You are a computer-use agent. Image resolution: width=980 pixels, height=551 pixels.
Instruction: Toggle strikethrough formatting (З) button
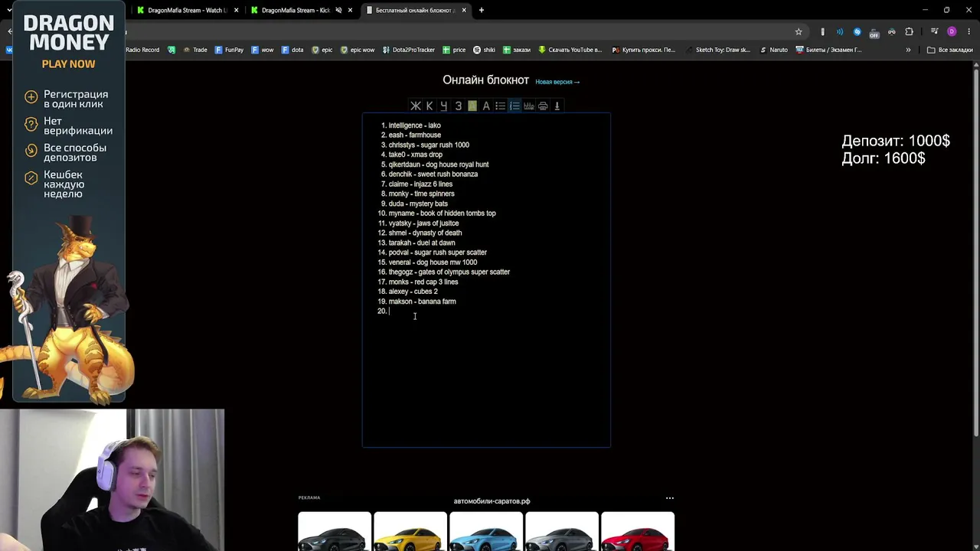458,106
